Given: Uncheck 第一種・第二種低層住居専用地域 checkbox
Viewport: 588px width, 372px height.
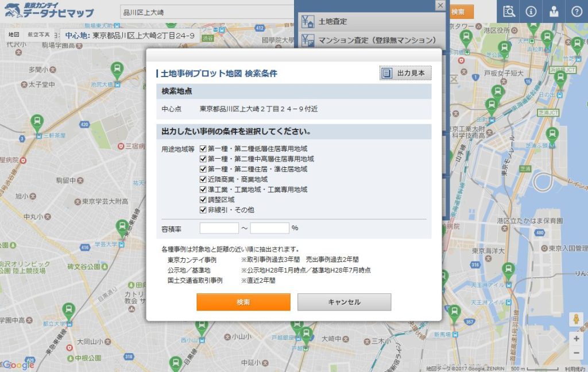Looking at the screenshot, I should (203, 148).
